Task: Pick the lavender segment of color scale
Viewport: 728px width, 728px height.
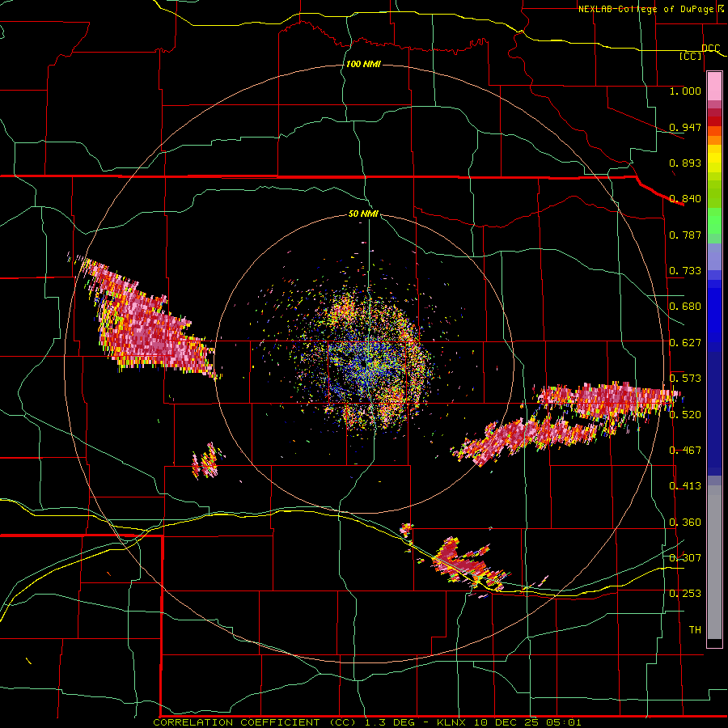Action: tap(714, 256)
